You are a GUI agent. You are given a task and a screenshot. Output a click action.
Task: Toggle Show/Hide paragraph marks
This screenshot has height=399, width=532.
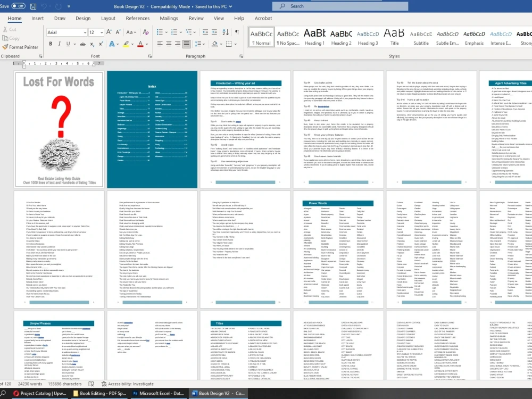(237, 32)
